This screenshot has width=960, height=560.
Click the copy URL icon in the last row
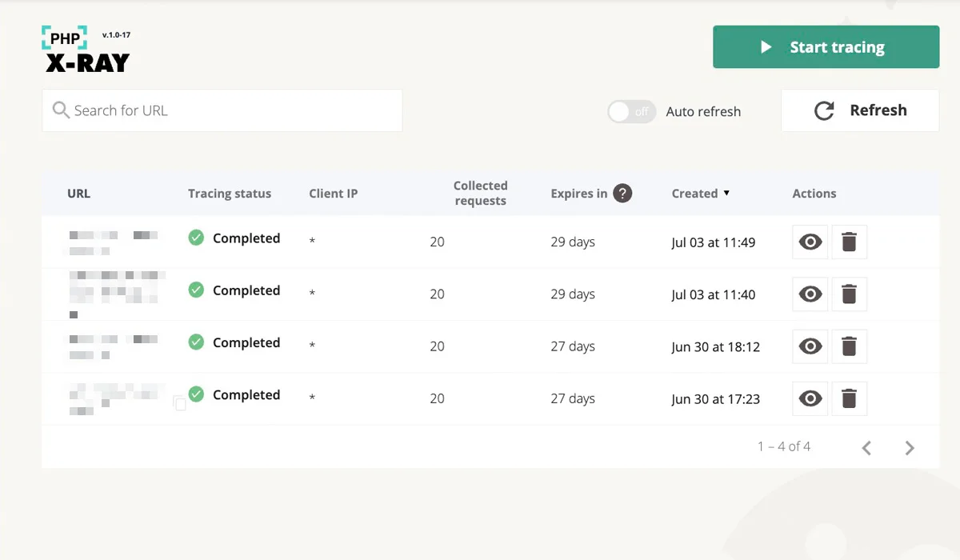(x=180, y=404)
